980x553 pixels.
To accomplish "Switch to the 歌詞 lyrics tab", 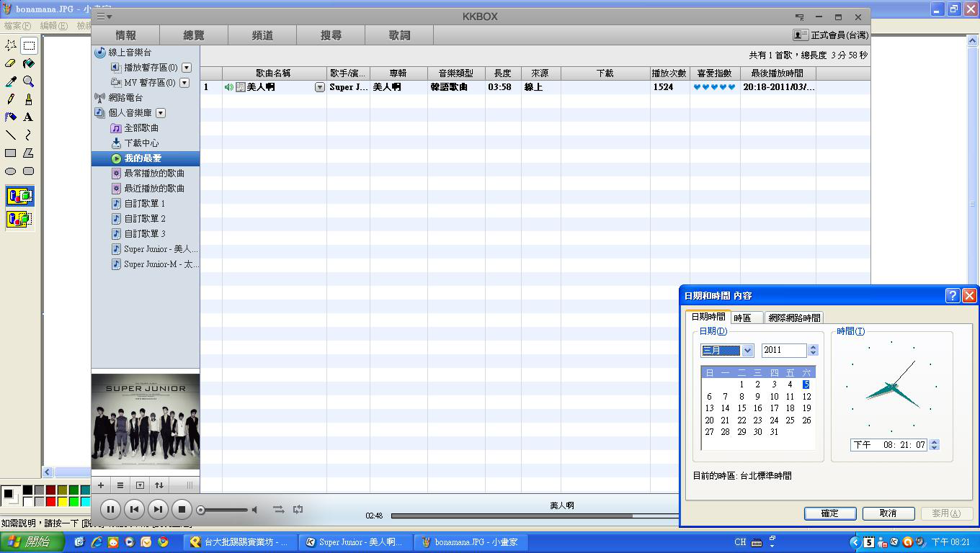I will (x=399, y=35).
